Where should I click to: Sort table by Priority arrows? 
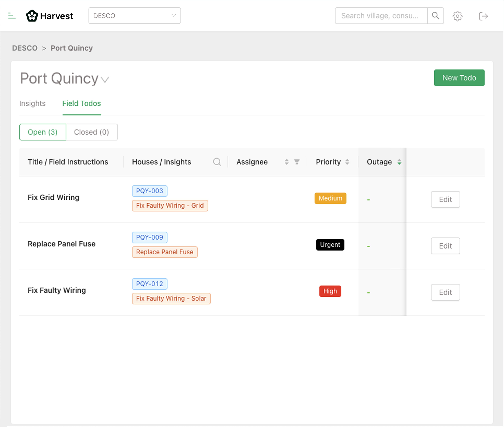point(347,162)
